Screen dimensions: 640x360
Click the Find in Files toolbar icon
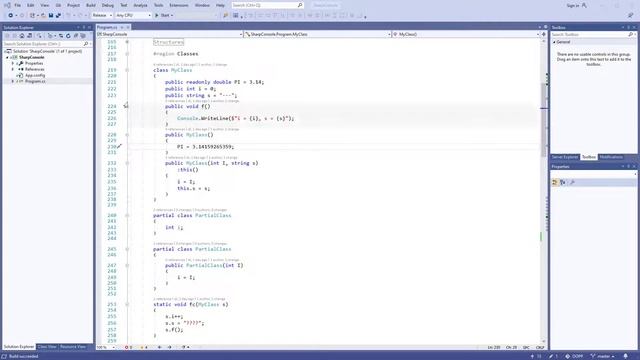click(x=225, y=16)
